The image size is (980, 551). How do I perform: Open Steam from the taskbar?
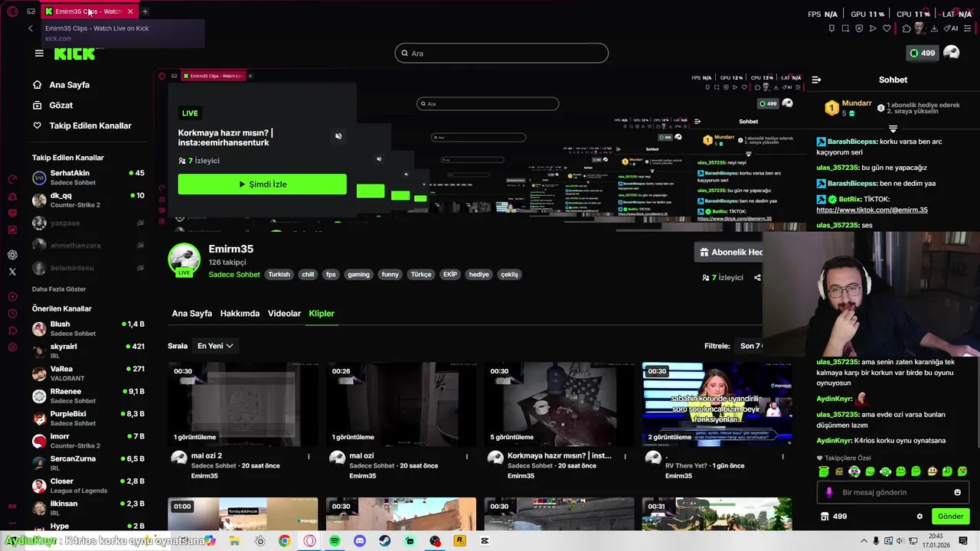385,540
